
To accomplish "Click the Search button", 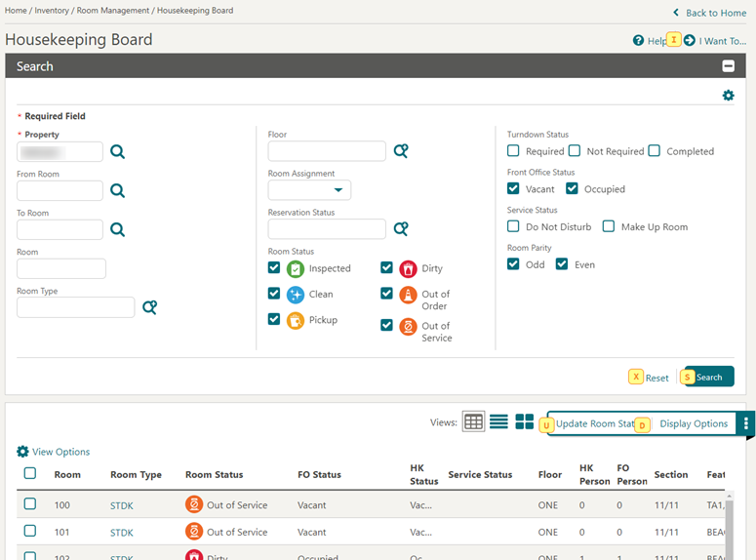I will pyautogui.click(x=708, y=377).
